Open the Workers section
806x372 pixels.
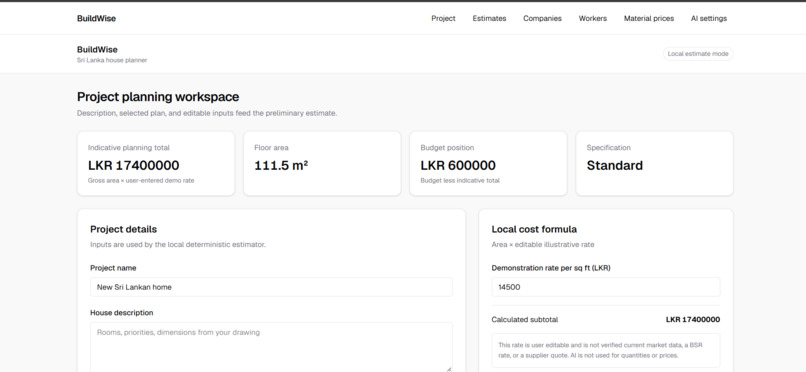click(x=593, y=18)
